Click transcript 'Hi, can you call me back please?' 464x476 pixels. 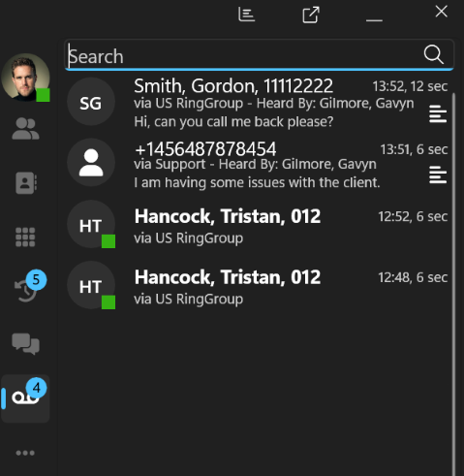point(233,122)
